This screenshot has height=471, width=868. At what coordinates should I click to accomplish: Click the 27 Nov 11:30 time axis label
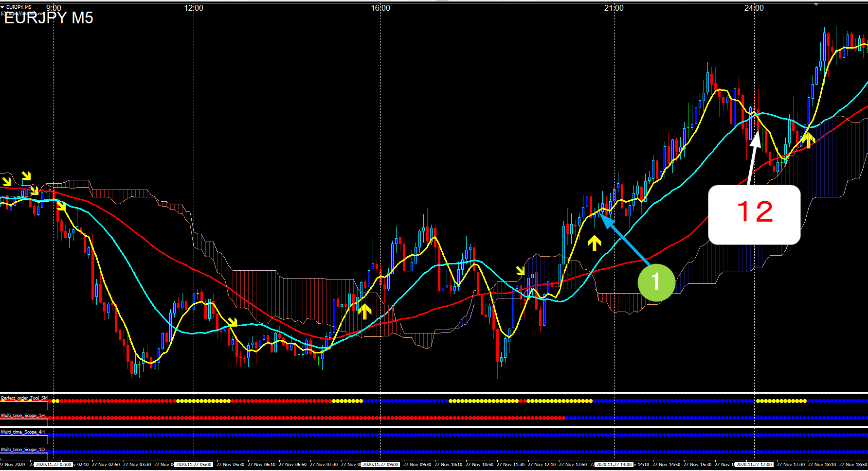pos(510,465)
